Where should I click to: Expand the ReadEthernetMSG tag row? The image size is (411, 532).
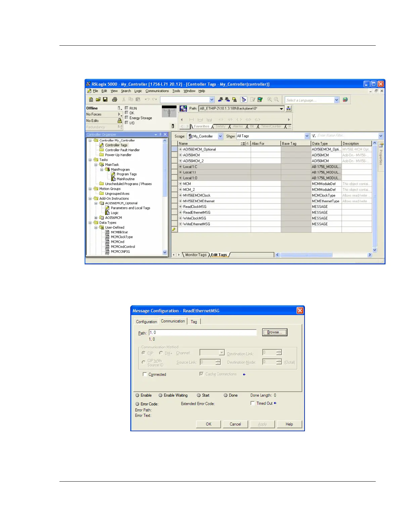pos(180,212)
